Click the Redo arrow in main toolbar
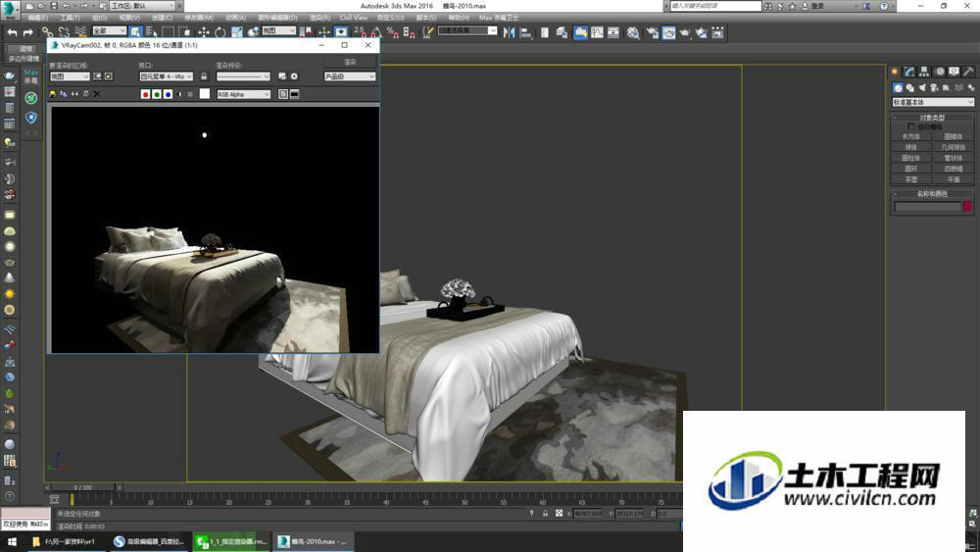980x552 pixels. point(28,32)
